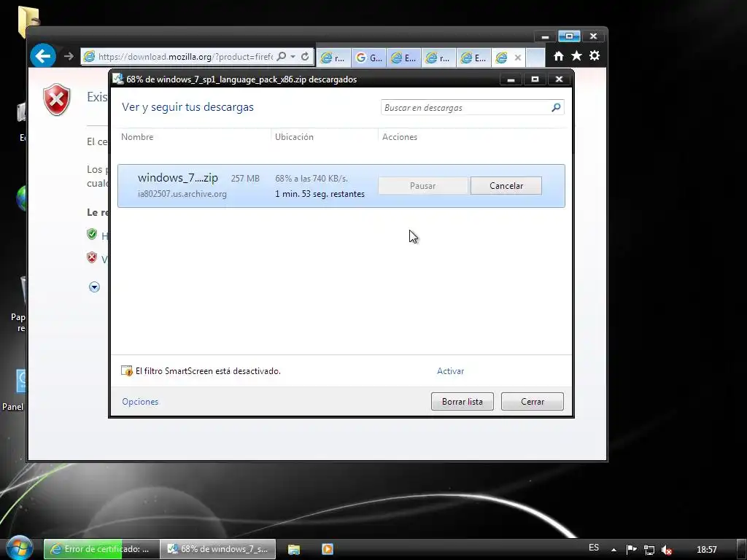Click the forward arrow in Internet Explorer
747x560 pixels.
pos(69,56)
